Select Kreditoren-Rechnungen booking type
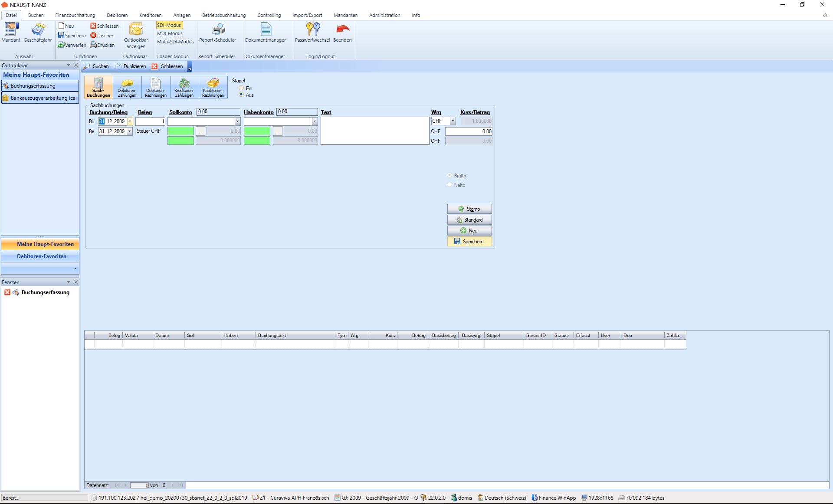Screen dimensions: 833x504 pyautogui.click(x=213, y=87)
